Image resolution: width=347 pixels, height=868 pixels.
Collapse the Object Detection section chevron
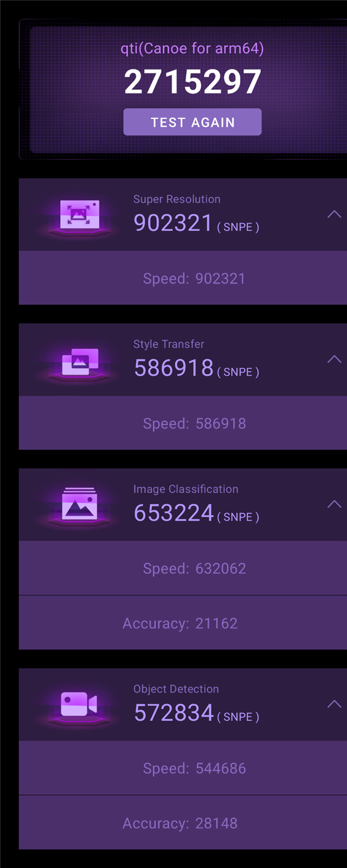click(x=334, y=704)
